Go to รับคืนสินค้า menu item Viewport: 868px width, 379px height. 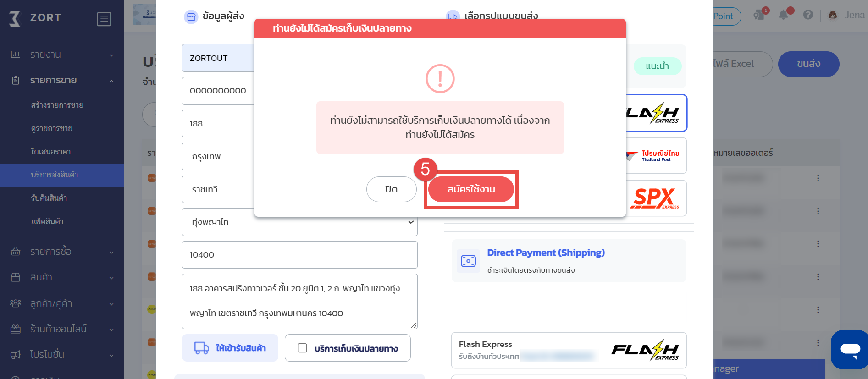tap(49, 198)
